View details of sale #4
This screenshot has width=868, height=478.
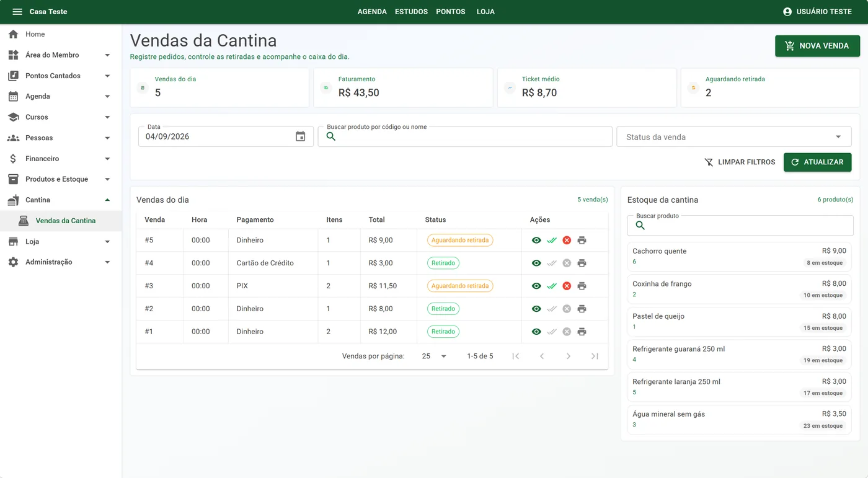[536, 263]
